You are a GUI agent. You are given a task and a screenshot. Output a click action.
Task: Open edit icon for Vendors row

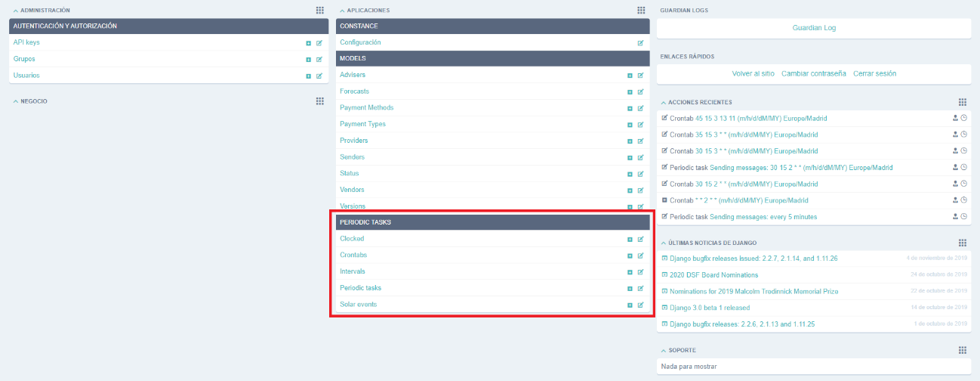[641, 190]
